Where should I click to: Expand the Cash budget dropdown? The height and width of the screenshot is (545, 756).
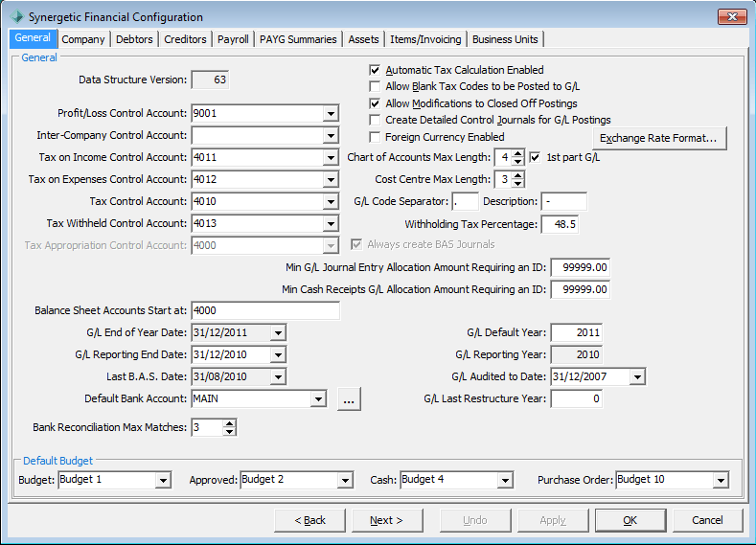pyautogui.click(x=505, y=480)
